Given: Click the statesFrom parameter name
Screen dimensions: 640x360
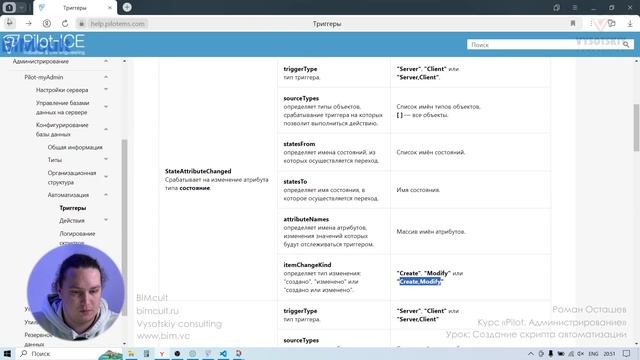Looking at the screenshot, I should 299,144.
